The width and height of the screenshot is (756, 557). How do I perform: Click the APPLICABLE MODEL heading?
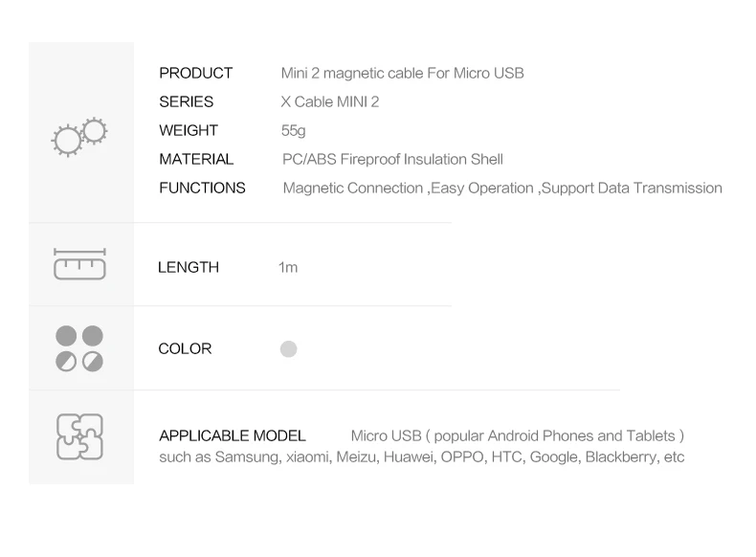233,436
